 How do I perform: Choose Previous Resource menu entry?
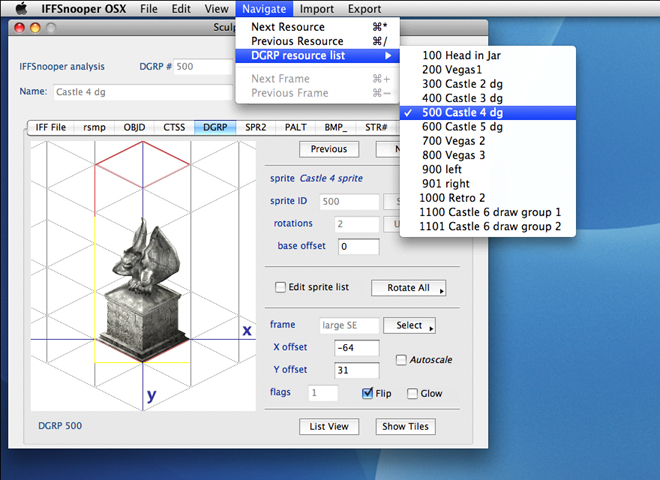pos(318,41)
